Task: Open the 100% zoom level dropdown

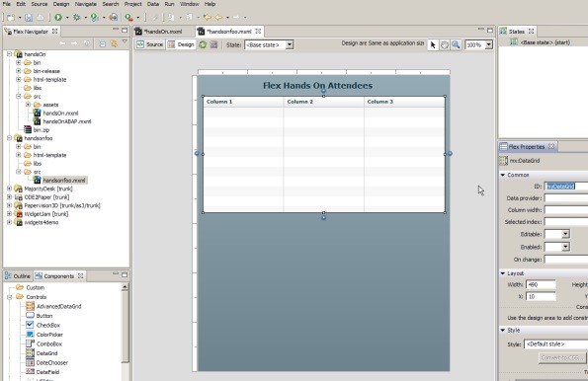Action: coord(478,45)
